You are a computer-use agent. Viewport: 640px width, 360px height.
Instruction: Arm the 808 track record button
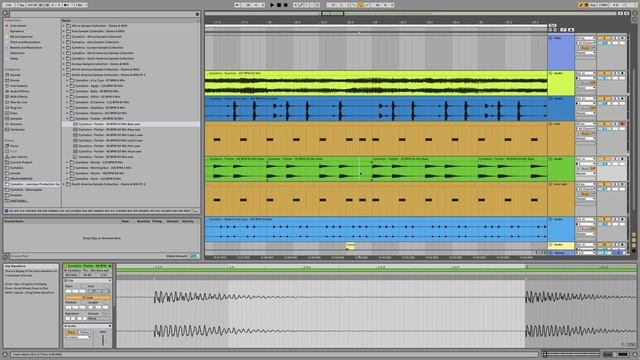pyautogui.click(x=622, y=124)
